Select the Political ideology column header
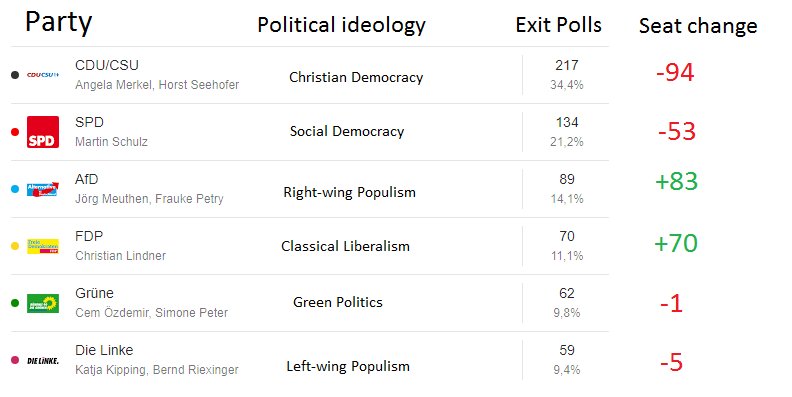792x397 pixels. click(x=341, y=25)
